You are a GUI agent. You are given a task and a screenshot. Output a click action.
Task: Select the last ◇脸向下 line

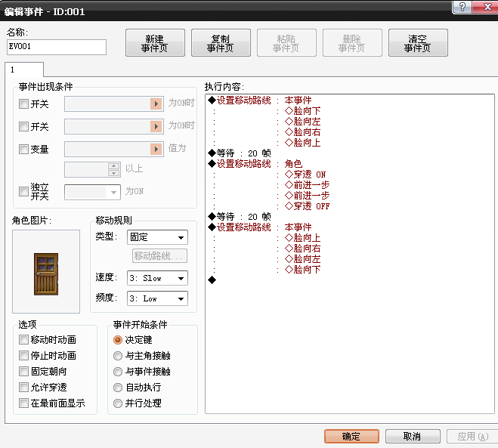(302, 270)
